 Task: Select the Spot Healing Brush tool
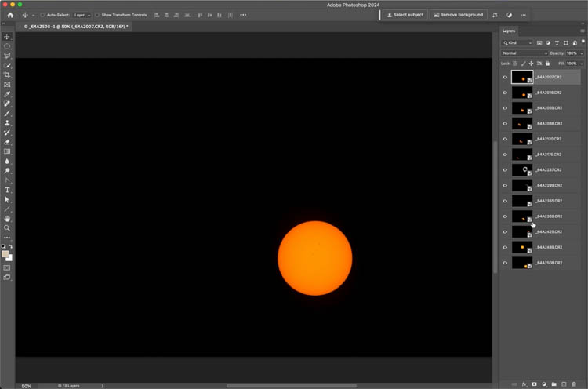(7, 104)
